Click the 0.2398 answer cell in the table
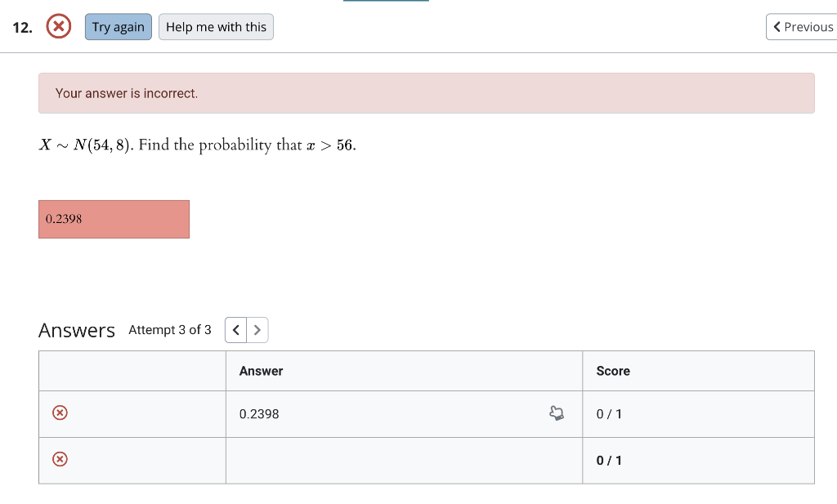The width and height of the screenshot is (837, 504). [x=259, y=413]
